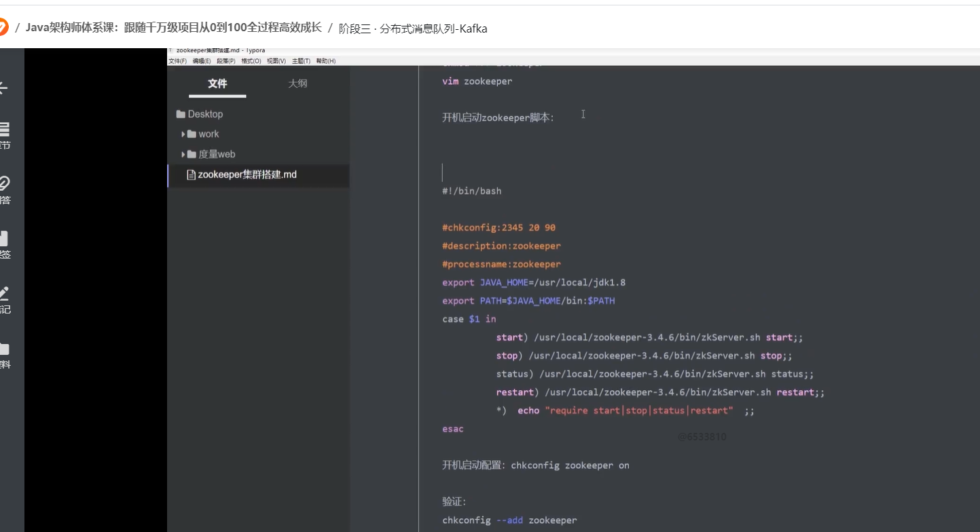
Task: Expand the work folder arrow
Action: point(183,134)
